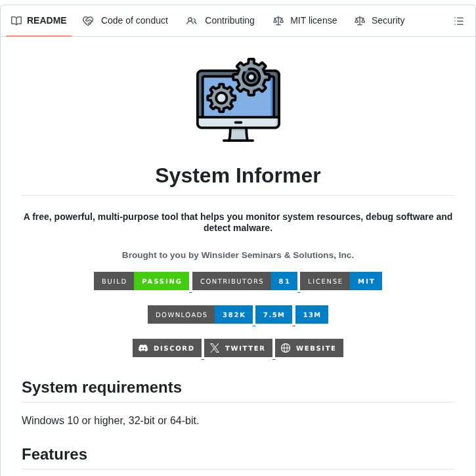Click the globe icon on Website badge
Image resolution: width=476 pixels, height=476 pixels.
[286, 348]
